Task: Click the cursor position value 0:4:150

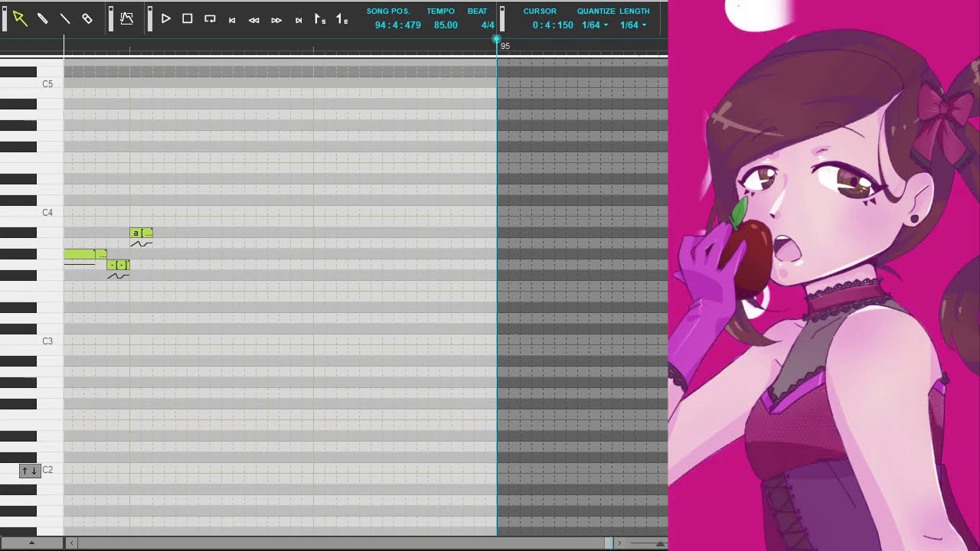Action: 553,25
